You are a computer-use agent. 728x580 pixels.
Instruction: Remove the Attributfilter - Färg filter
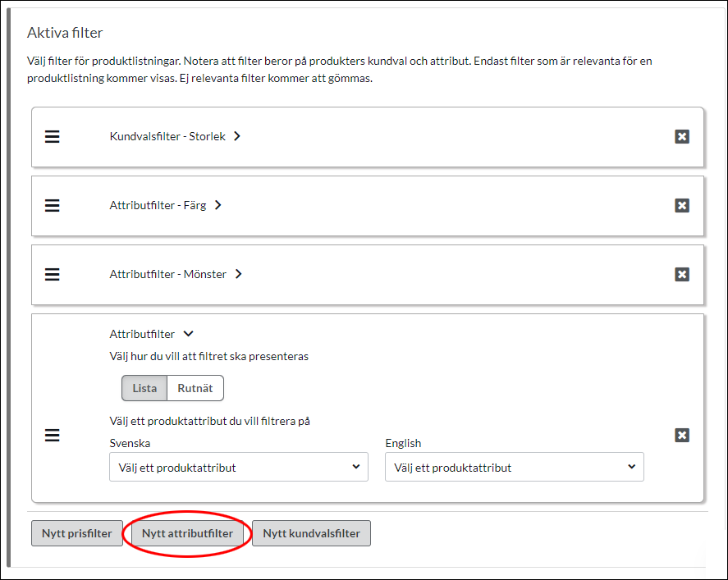click(681, 205)
